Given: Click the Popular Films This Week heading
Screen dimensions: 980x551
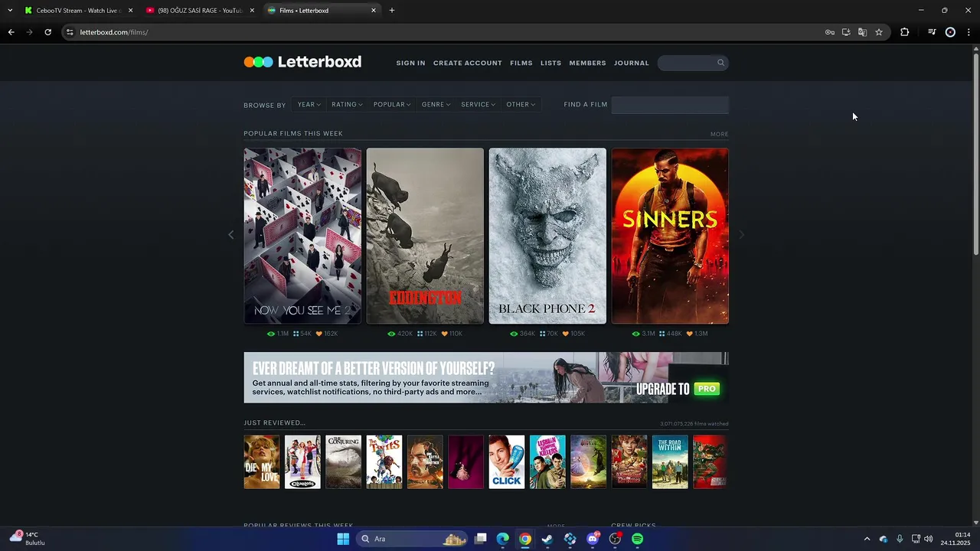Looking at the screenshot, I should [293, 133].
